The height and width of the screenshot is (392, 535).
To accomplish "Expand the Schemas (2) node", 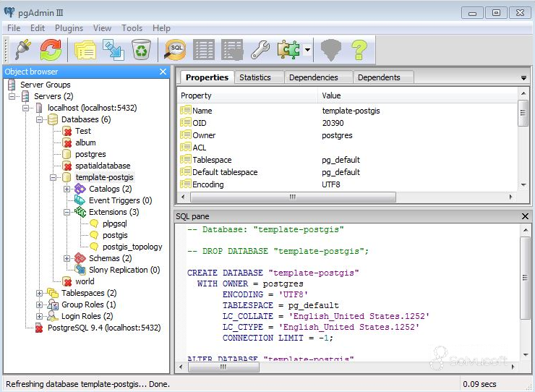I will 67,258.
